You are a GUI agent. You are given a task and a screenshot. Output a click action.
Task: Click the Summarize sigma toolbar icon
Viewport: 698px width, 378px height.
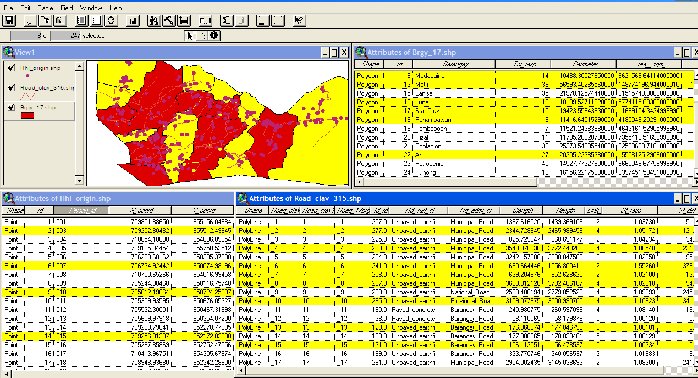(x=227, y=20)
